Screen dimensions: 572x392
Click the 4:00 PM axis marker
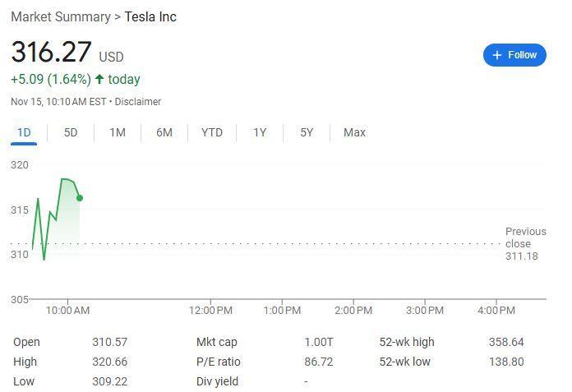(496, 311)
